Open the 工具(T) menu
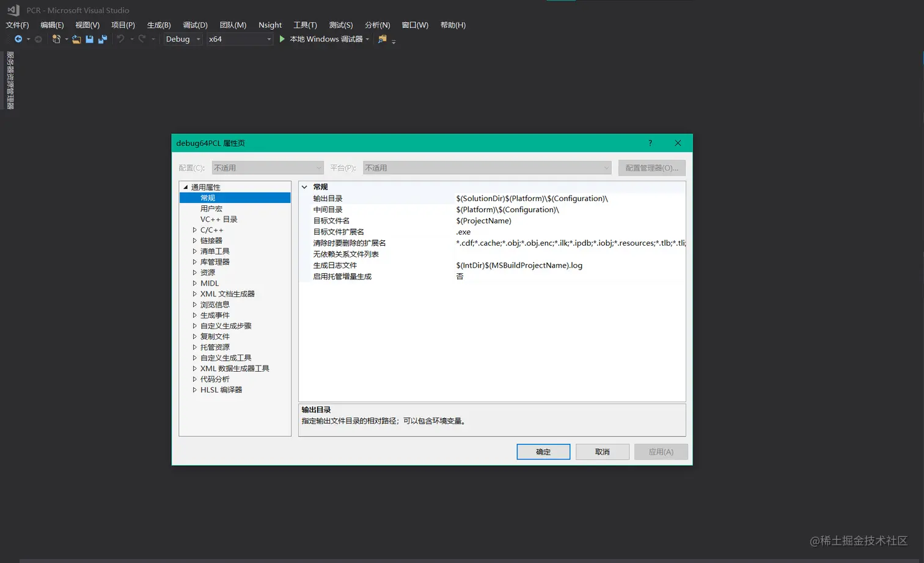Screen dimensions: 924x563 point(305,25)
